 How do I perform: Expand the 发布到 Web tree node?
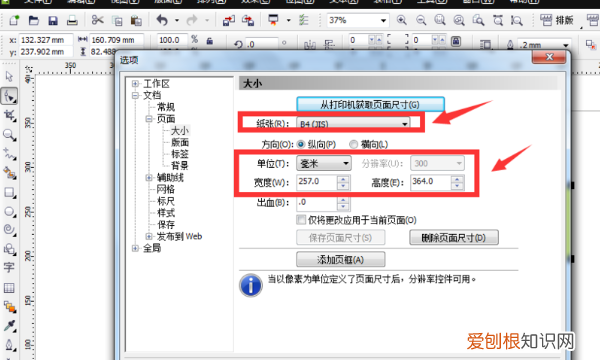(149, 236)
